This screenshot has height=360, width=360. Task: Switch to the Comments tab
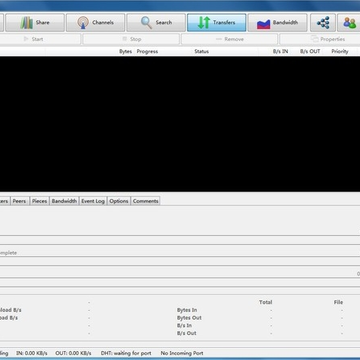point(145,201)
